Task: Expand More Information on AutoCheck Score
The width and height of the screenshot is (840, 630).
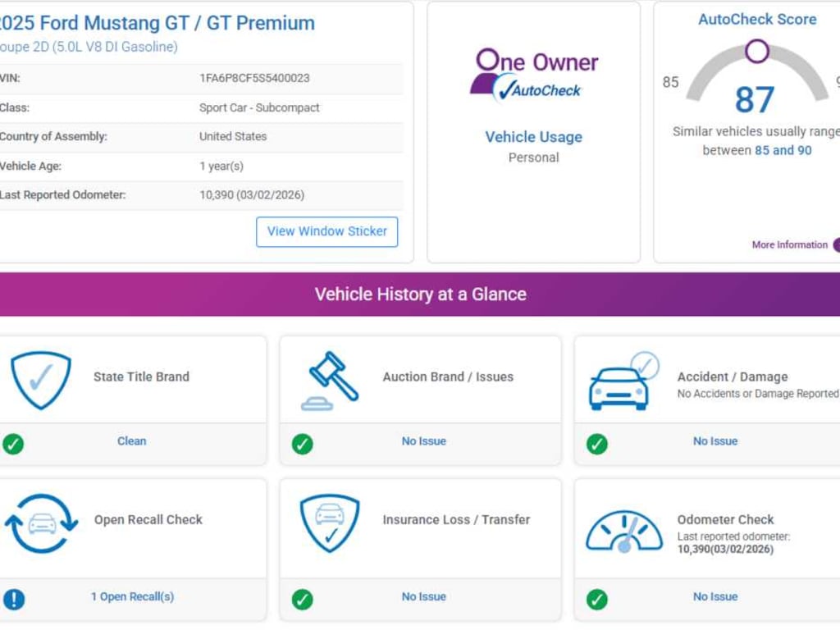Action: click(x=791, y=244)
